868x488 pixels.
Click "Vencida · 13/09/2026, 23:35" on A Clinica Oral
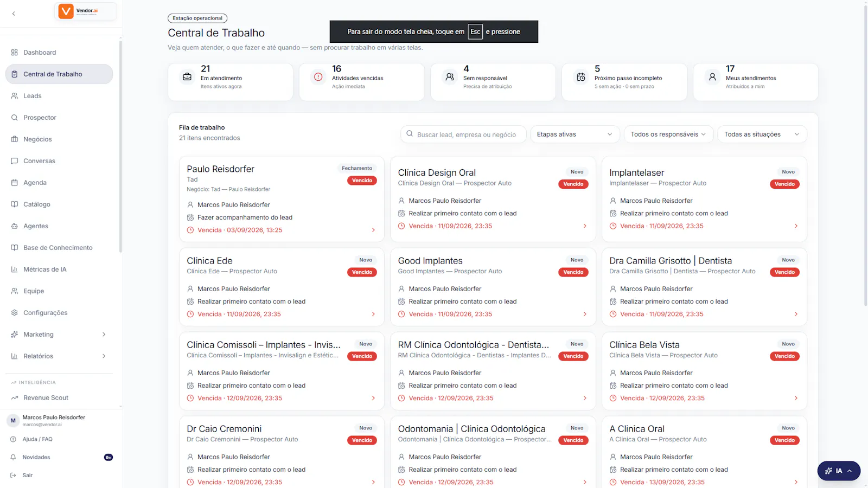click(x=662, y=482)
